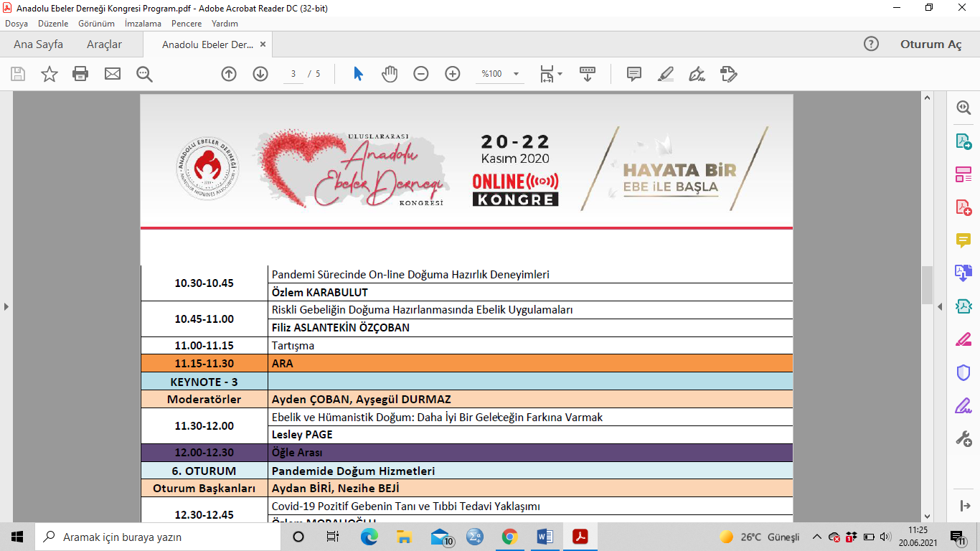The image size is (980, 551).
Task: Expand the left navigation pane
Action: coord(6,307)
